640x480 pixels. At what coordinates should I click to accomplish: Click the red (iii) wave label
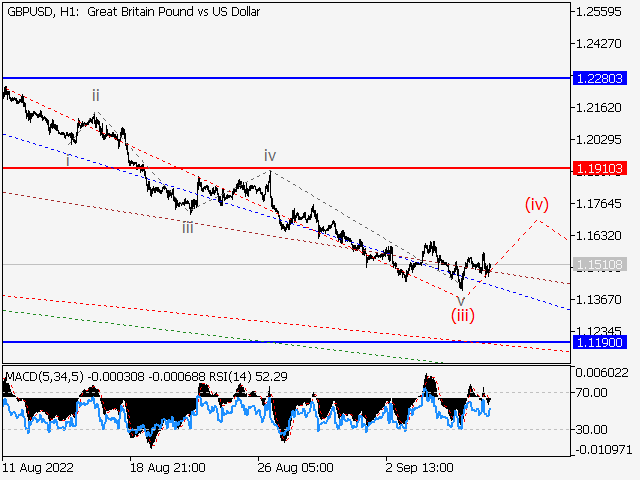tap(462, 316)
